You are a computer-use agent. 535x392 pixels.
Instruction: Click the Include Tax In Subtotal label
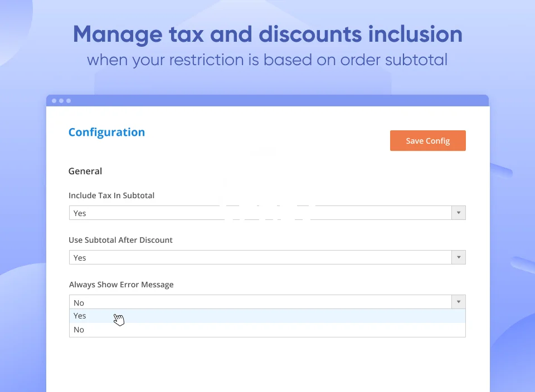pyautogui.click(x=111, y=195)
